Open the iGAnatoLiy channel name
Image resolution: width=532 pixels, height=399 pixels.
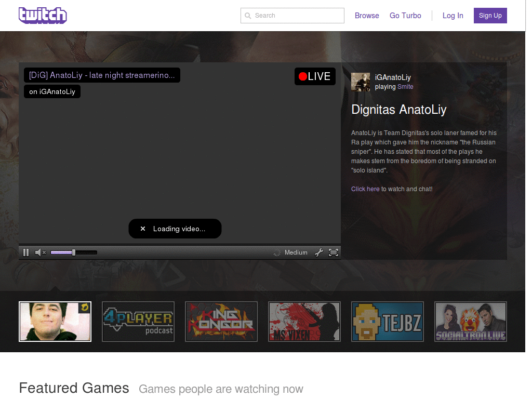point(393,77)
